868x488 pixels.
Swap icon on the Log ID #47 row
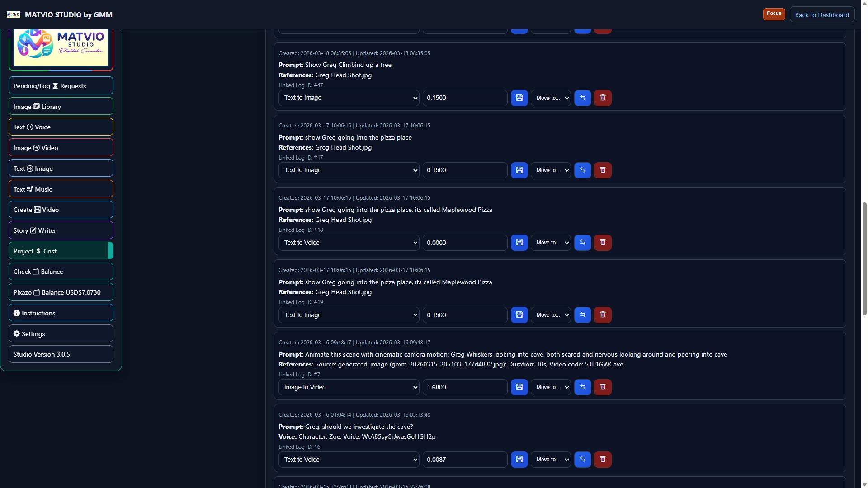point(583,98)
